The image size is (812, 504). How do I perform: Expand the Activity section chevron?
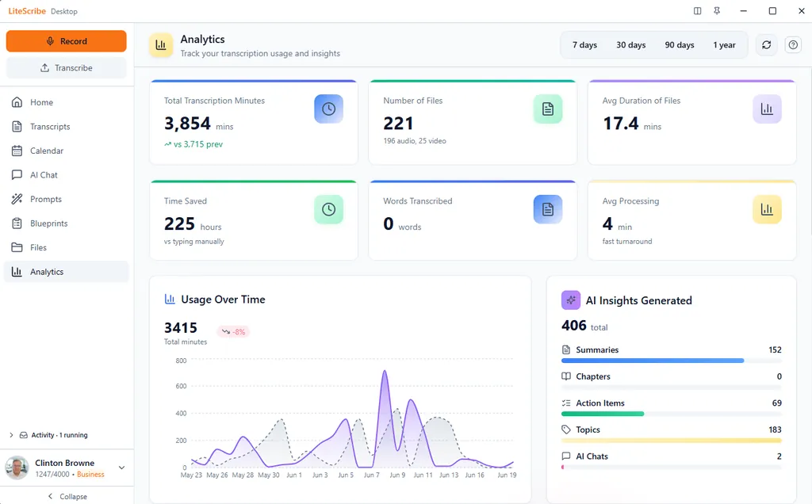pos(11,435)
